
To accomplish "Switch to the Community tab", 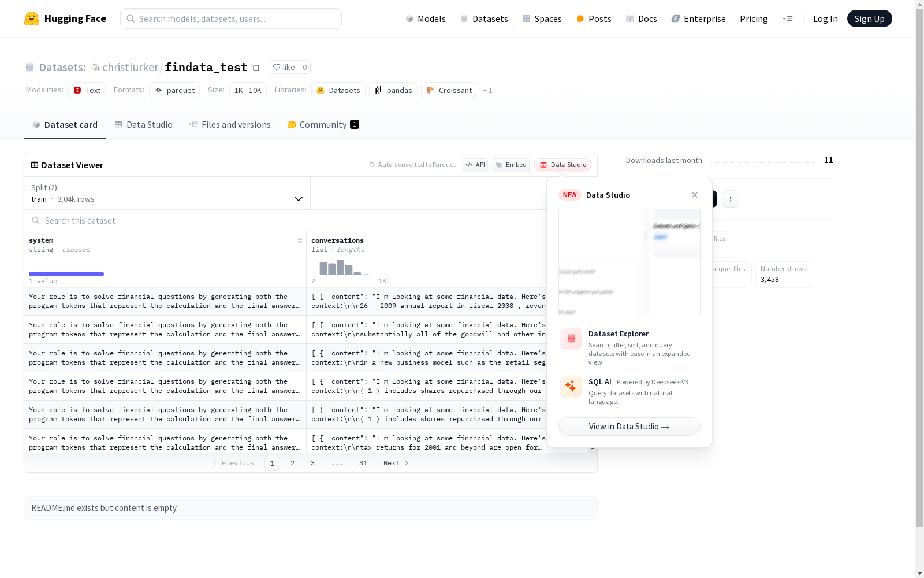I will tap(323, 124).
